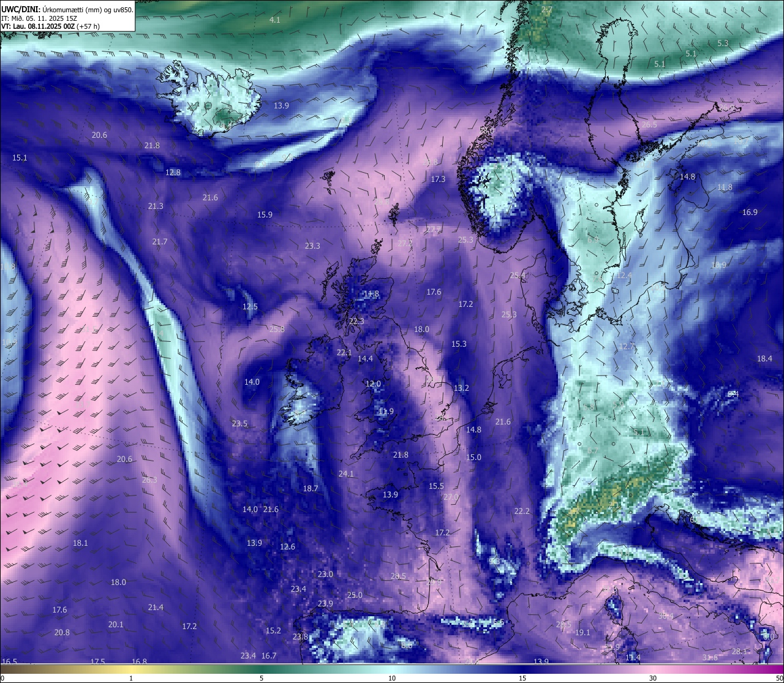This screenshot has width=784, height=683.
Task: Select the 4.1 value on the map
Action: (275, 20)
